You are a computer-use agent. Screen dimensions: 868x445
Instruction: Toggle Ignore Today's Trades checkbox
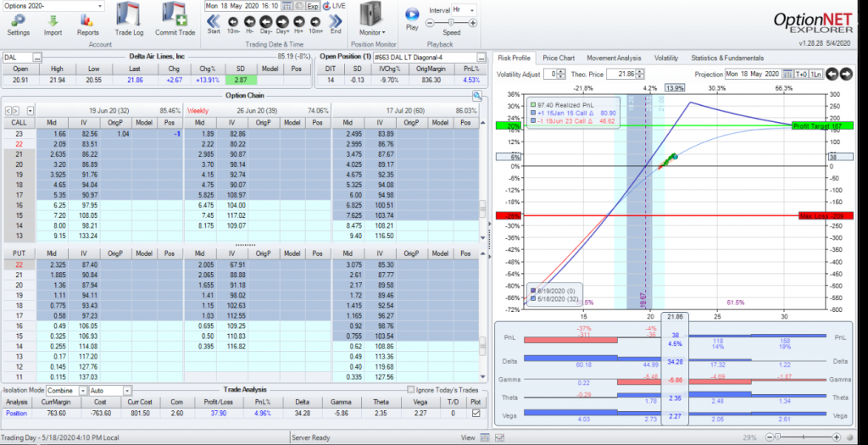tap(411, 390)
